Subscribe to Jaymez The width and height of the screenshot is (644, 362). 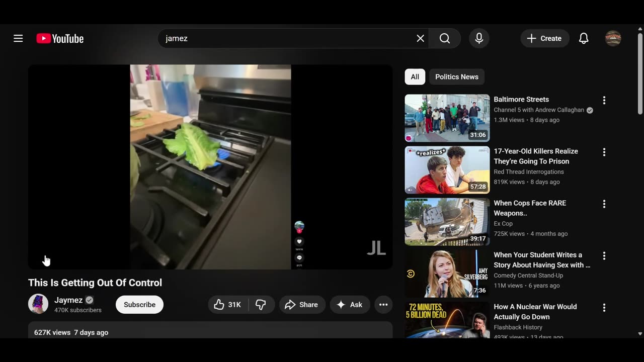click(139, 305)
